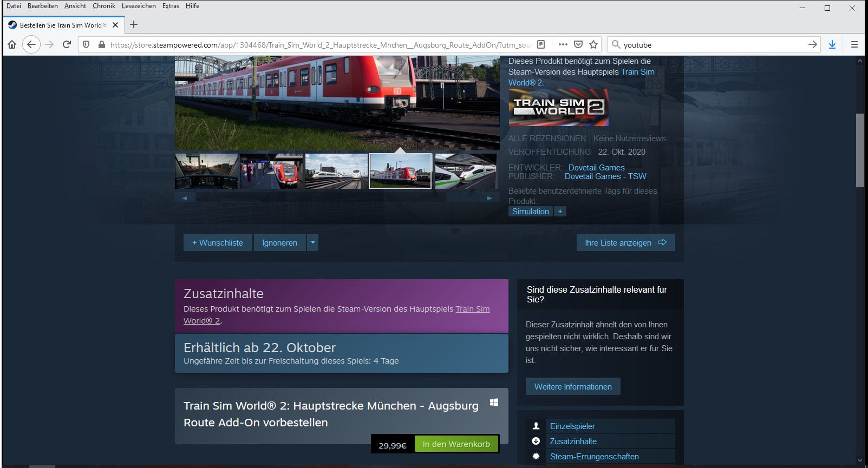
Task: Click the Erhältlich ab 22. Oktober heading
Action: [259, 347]
